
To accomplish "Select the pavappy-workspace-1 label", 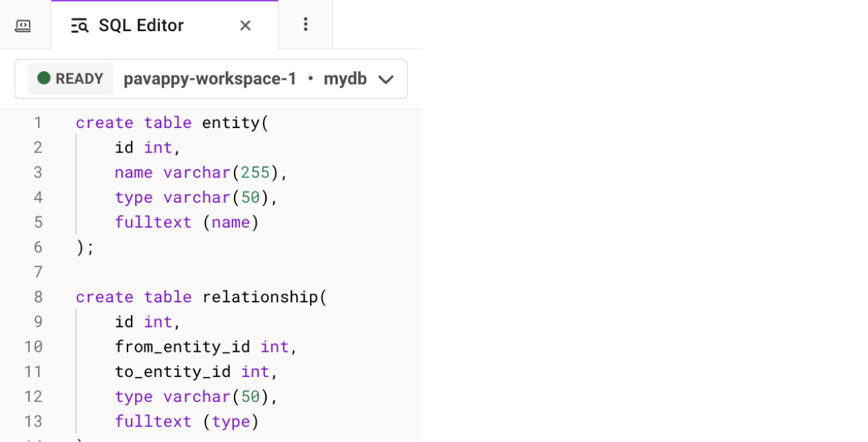I will [x=210, y=79].
